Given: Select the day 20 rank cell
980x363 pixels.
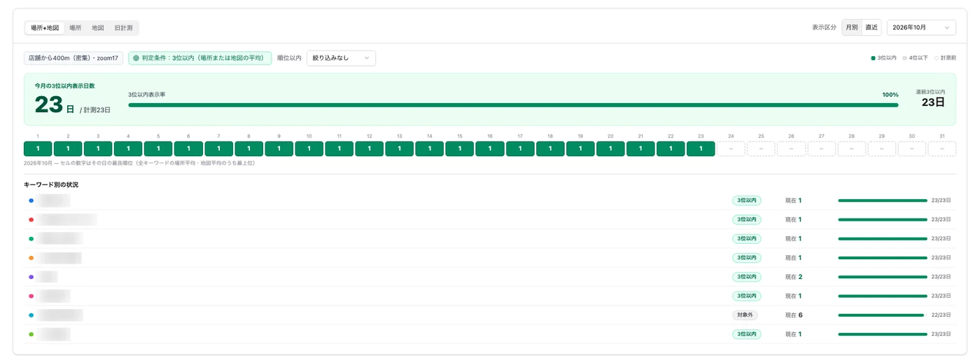Looking at the screenshot, I should [x=610, y=149].
